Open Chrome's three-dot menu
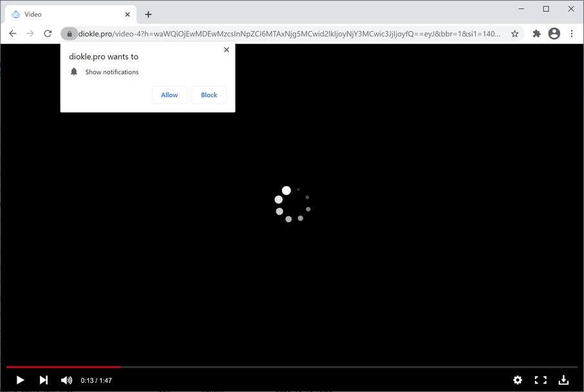 [572, 33]
